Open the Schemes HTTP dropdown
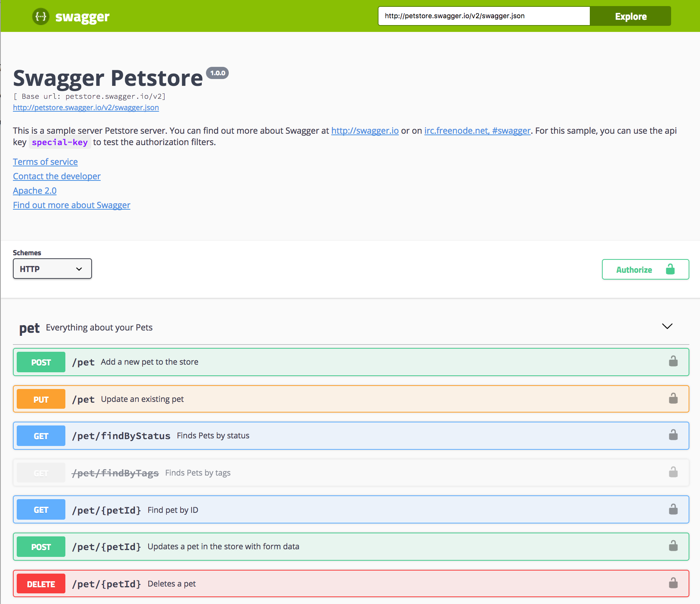This screenshot has height=604, width=700. [52, 269]
